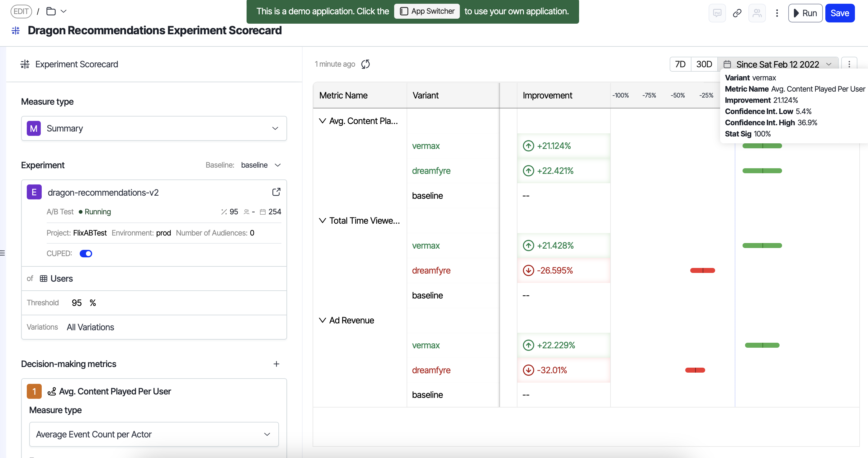Click the copy link icon

coord(737,13)
